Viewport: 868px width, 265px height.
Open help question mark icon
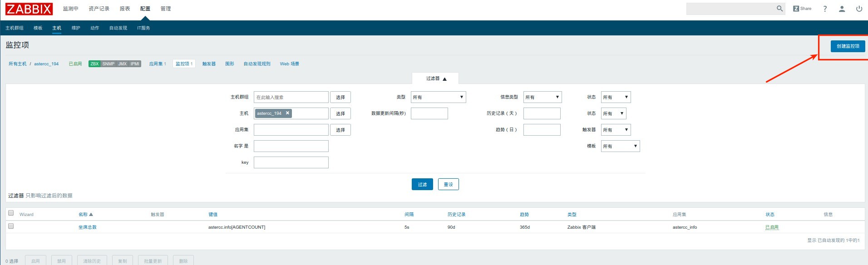[825, 9]
